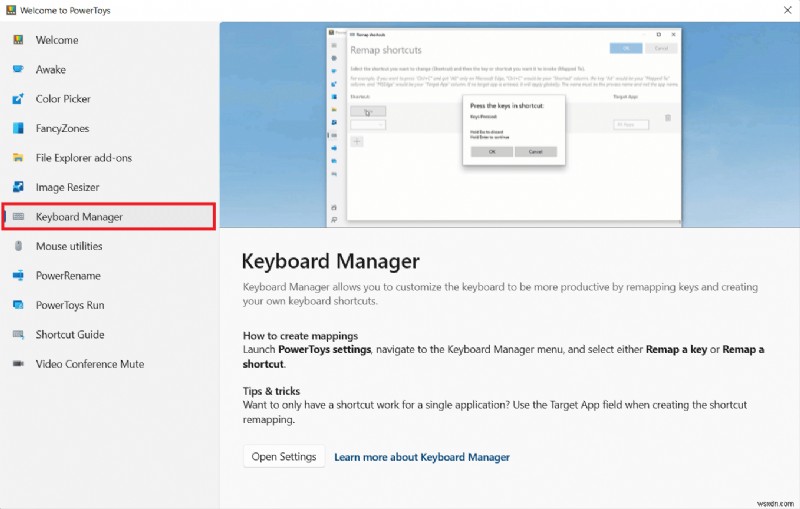Open Video Conference Mute page
Screen dimensions: 800x509
point(90,364)
